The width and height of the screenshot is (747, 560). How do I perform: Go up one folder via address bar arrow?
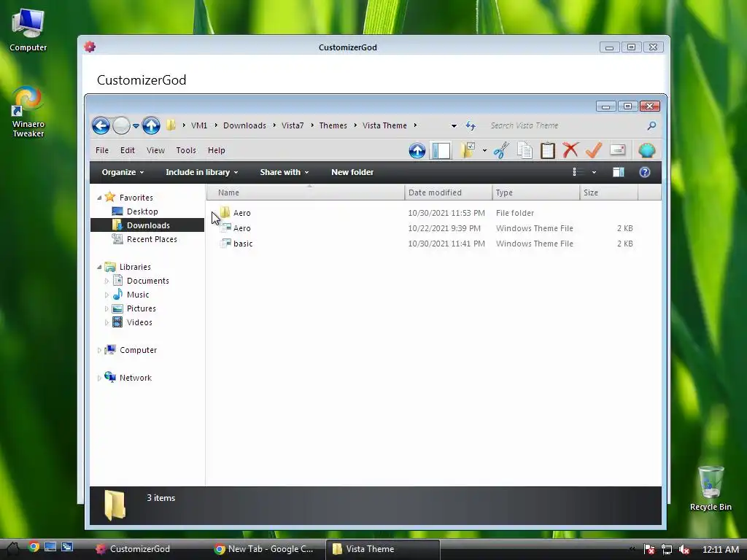[151, 125]
